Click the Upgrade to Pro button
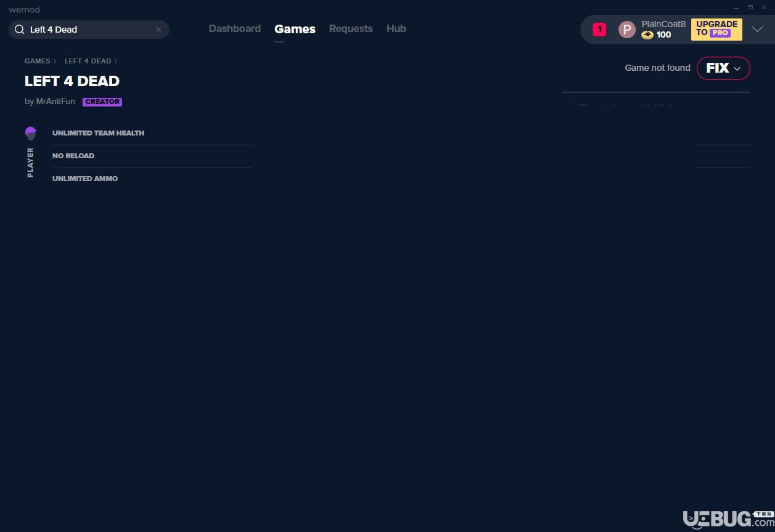 point(716,29)
